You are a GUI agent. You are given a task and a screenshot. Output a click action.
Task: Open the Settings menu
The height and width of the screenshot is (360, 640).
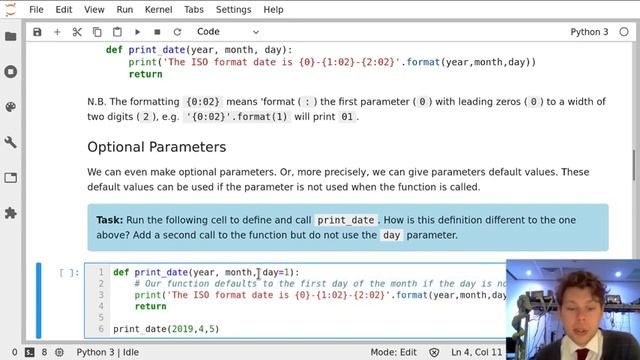pos(233,9)
